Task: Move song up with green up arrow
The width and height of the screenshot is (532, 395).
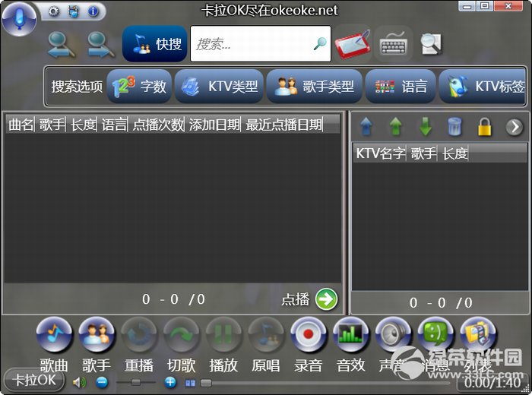Action: pos(396,126)
